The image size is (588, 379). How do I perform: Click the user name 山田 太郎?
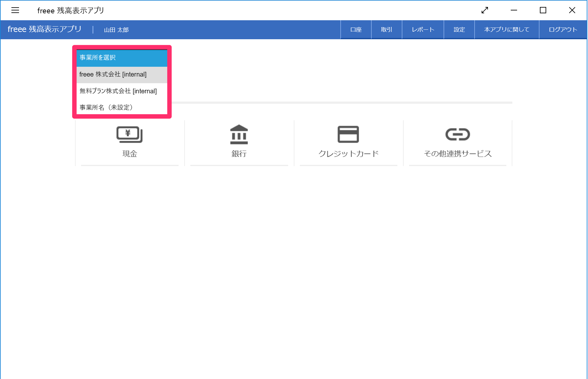(116, 30)
